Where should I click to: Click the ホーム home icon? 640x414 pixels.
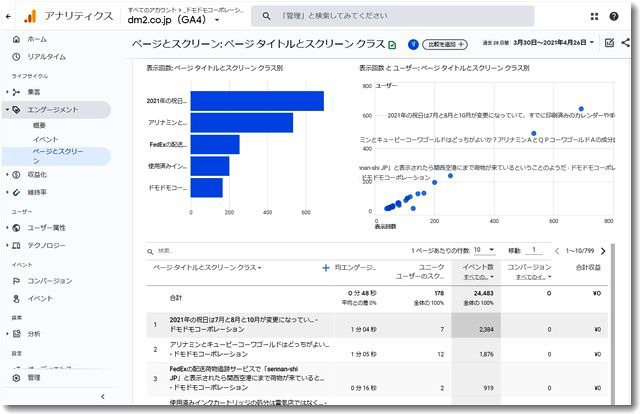[16, 39]
